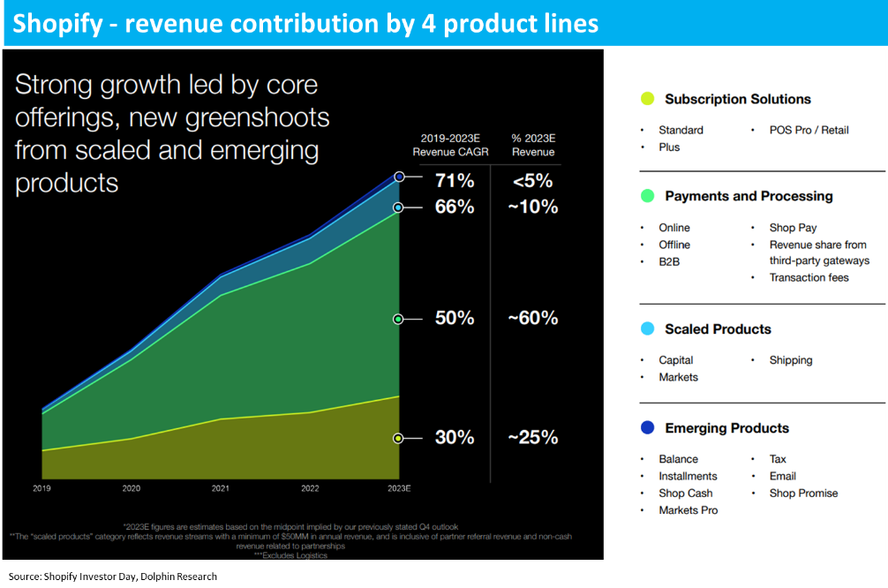888x588 pixels.
Task: Click the 'Shop Cash' bullet item
Action: click(685, 494)
